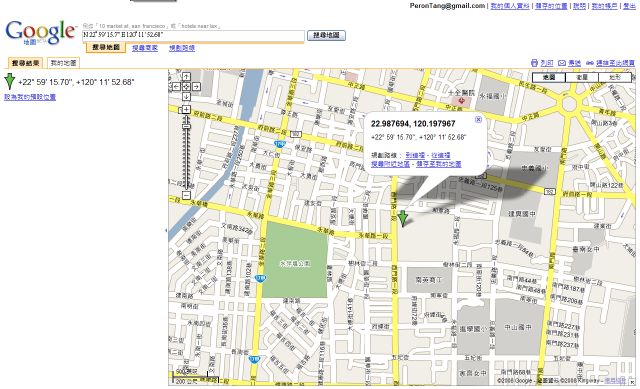Image resolution: width=640 pixels, height=389 pixels.
Task: Pan the map down with arrow control
Action: [x=186, y=97]
